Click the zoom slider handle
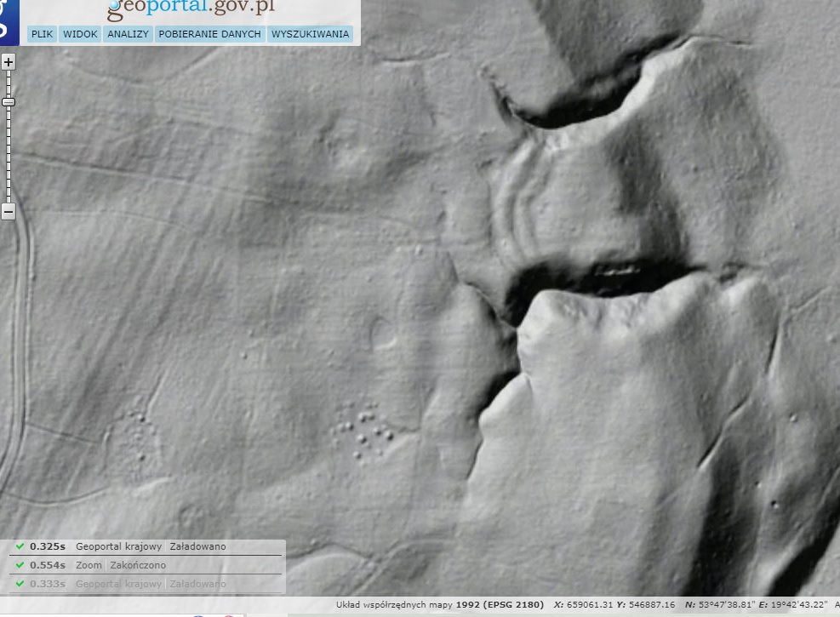Image resolution: width=840 pixels, height=617 pixels. pyautogui.click(x=9, y=102)
